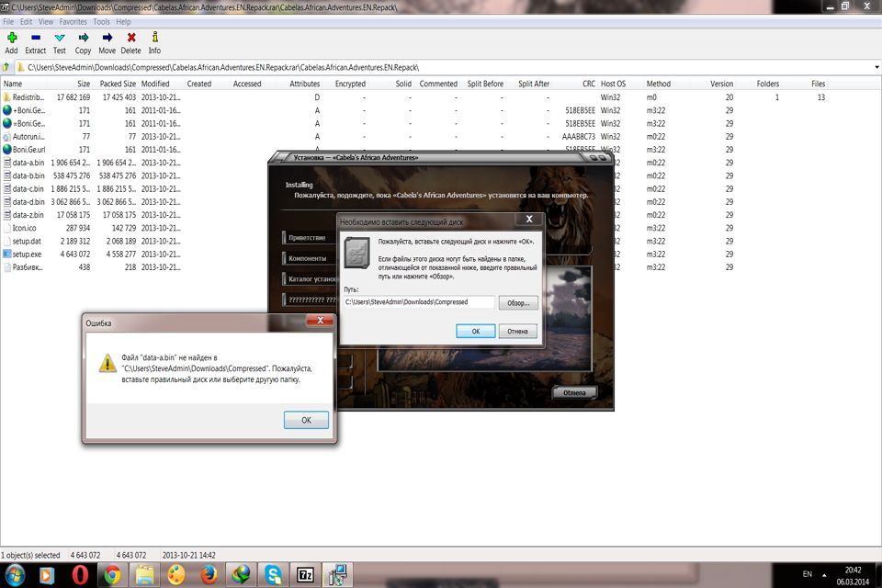
Task: Select the Icon.ico file icon
Action: click(x=6, y=228)
